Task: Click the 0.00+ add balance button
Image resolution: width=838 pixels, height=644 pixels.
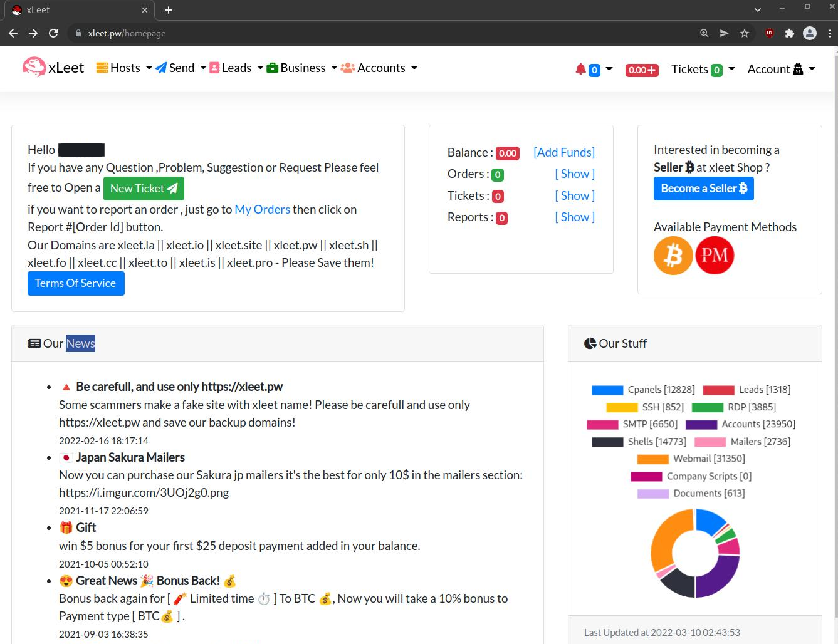Action: click(x=642, y=70)
